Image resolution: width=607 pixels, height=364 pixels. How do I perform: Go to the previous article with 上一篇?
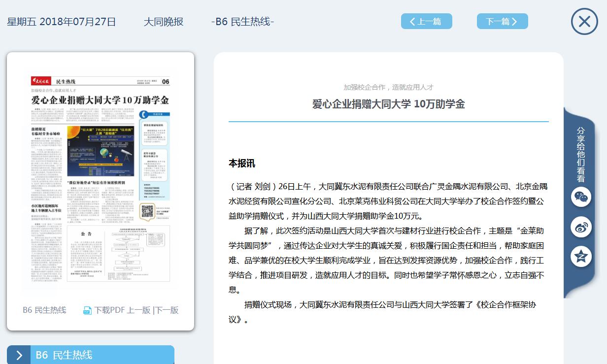click(426, 22)
